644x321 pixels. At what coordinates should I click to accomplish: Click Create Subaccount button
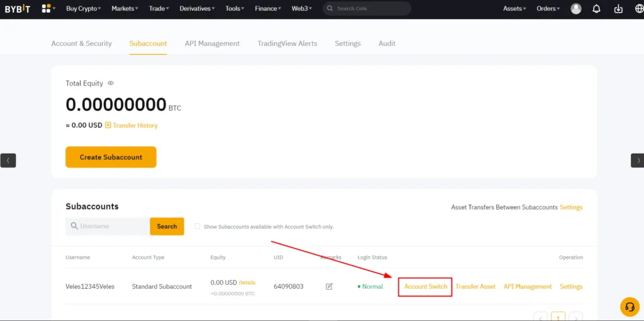111,157
